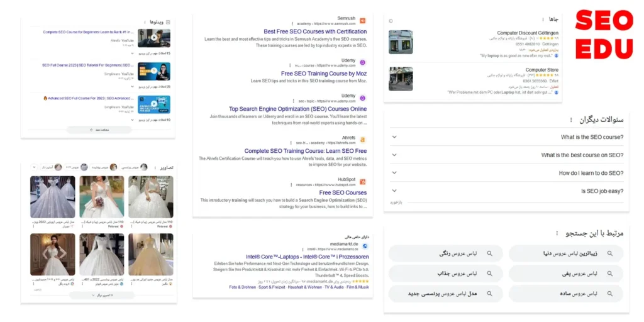Viewport: 644px width, 322px height.
Task: Click the search icon on زیباترین لباس عروس دنیا chip
Action: pyautogui.click(x=610, y=253)
